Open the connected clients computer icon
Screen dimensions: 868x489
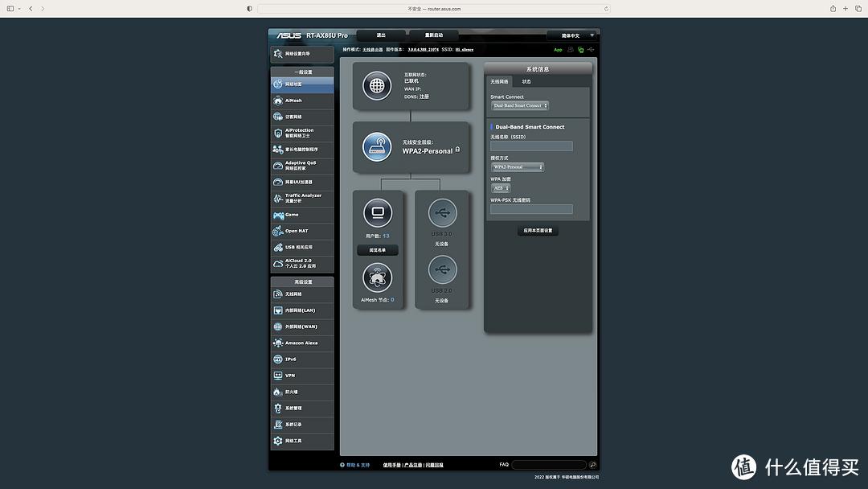coord(378,213)
